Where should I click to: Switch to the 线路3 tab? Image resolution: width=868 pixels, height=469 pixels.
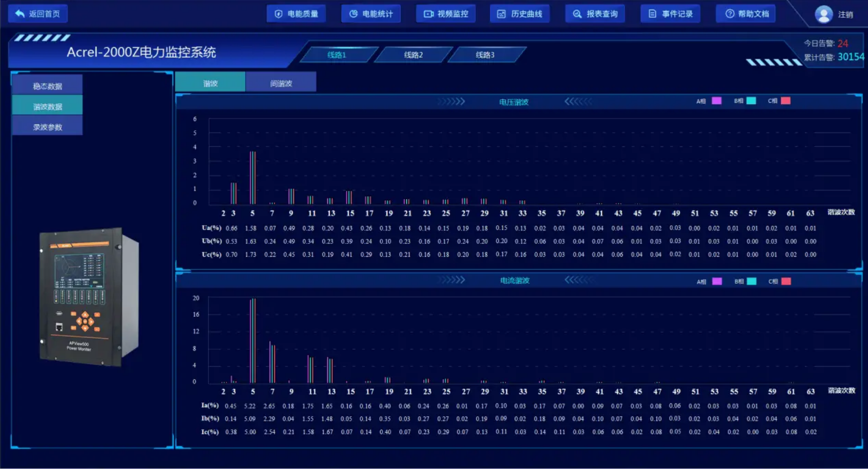tap(485, 55)
